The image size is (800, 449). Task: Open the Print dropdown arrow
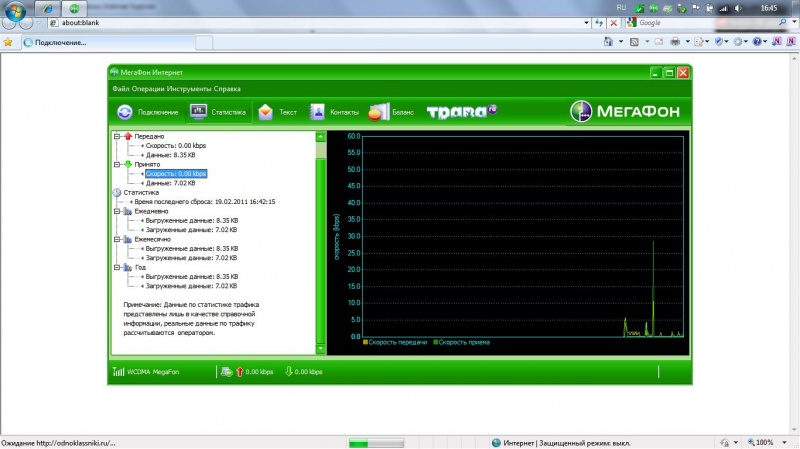pos(687,42)
